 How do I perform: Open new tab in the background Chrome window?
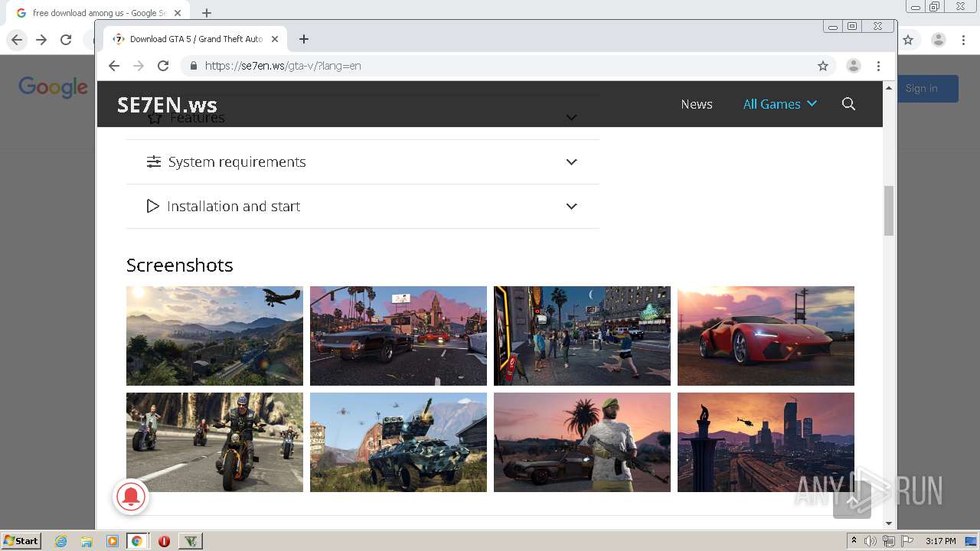click(207, 13)
